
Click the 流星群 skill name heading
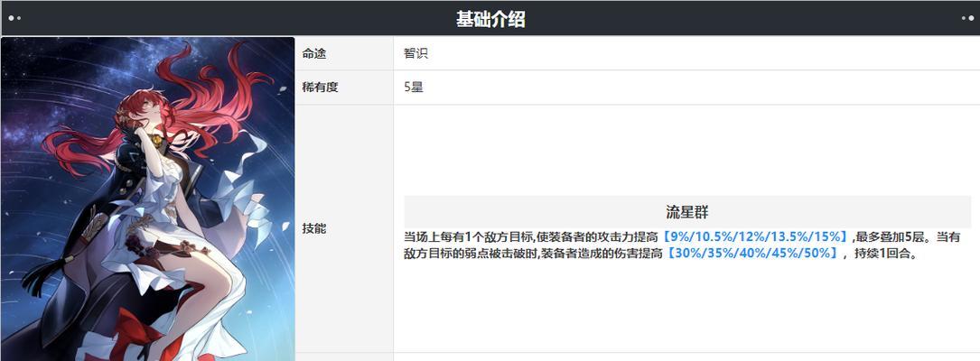[686, 212]
